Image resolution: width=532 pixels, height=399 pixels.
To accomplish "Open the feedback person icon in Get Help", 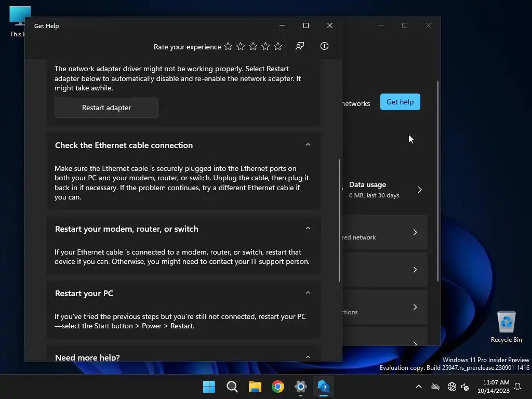I will [x=300, y=46].
